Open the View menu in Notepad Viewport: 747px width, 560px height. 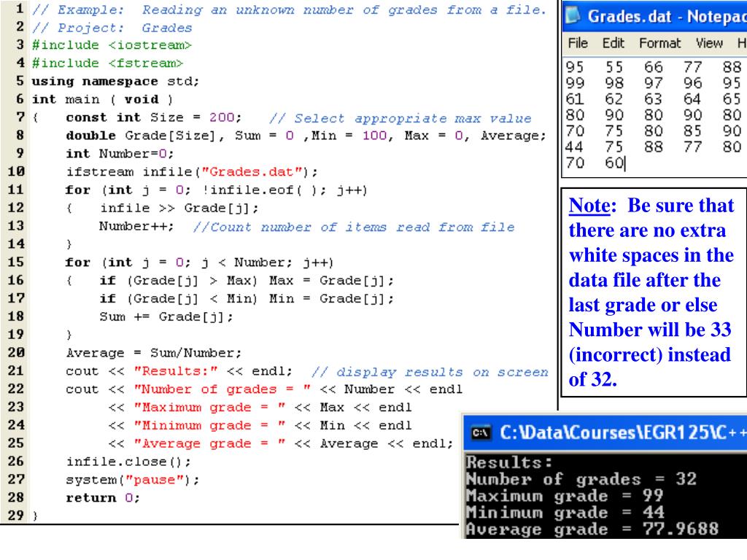(708, 44)
